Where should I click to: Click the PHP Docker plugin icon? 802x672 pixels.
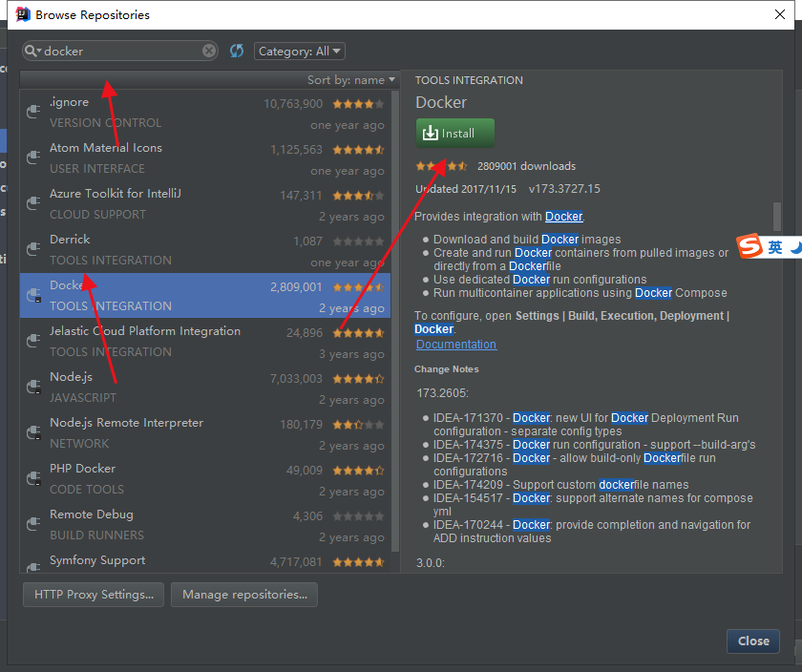[33, 477]
